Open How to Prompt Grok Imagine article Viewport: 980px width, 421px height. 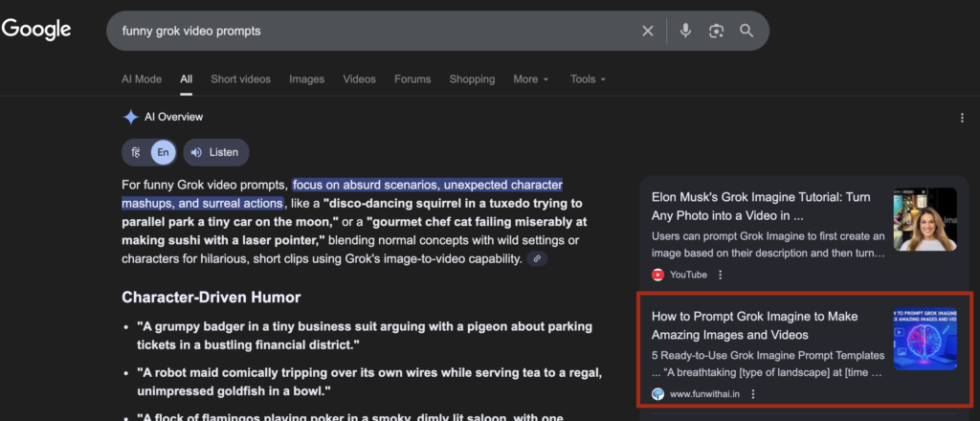click(x=754, y=325)
